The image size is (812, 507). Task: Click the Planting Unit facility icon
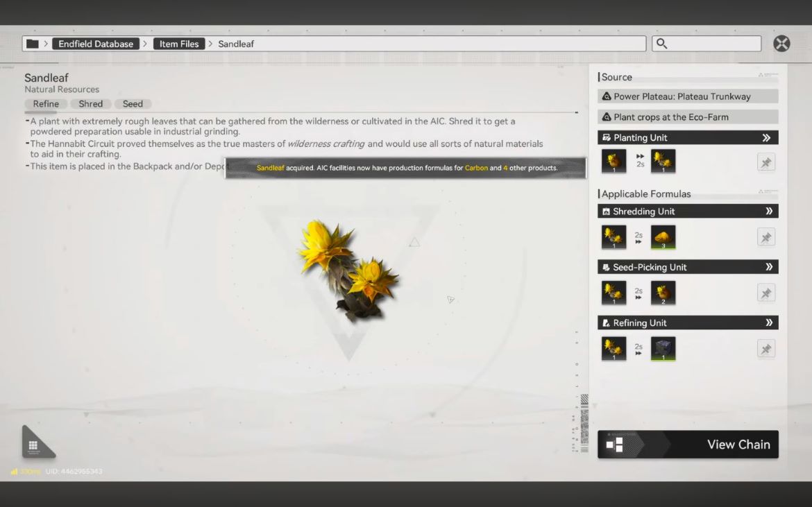pos(607,137)
